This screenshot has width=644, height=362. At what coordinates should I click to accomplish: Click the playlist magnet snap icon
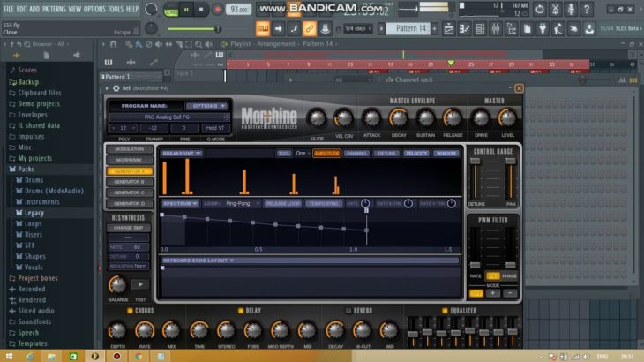(113, 44)
